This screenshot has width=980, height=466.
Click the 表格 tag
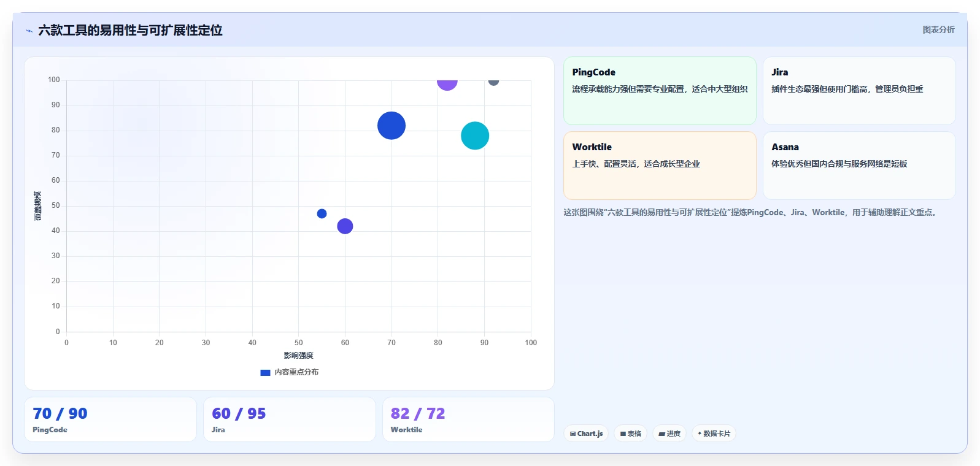pyautogui.click(x=630, y=434)
